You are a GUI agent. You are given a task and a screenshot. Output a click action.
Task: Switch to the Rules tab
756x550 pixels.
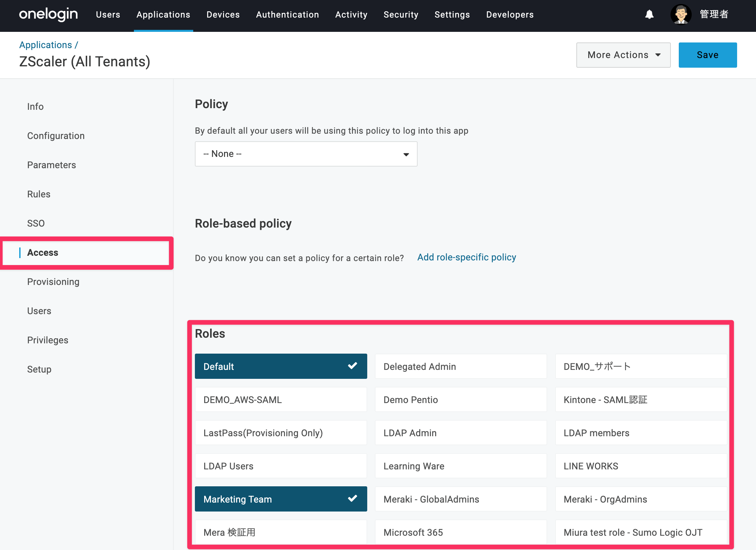pyautogui.click(x=39, y=194)
